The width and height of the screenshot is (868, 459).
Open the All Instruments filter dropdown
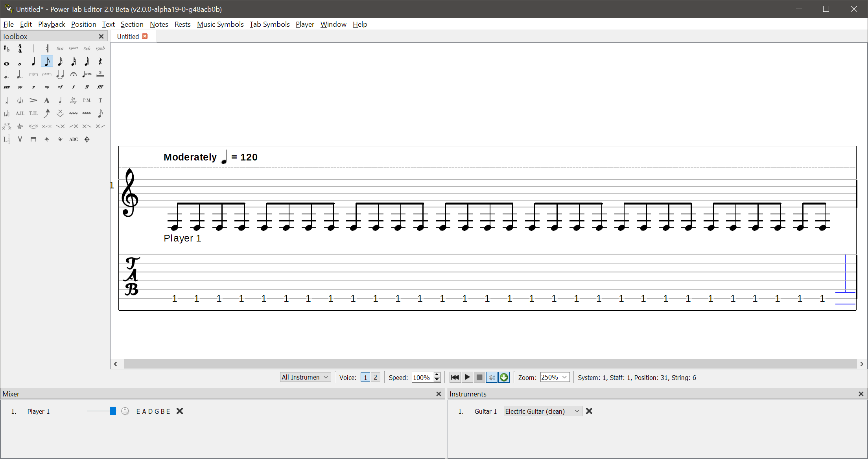(x=305, y=377)
